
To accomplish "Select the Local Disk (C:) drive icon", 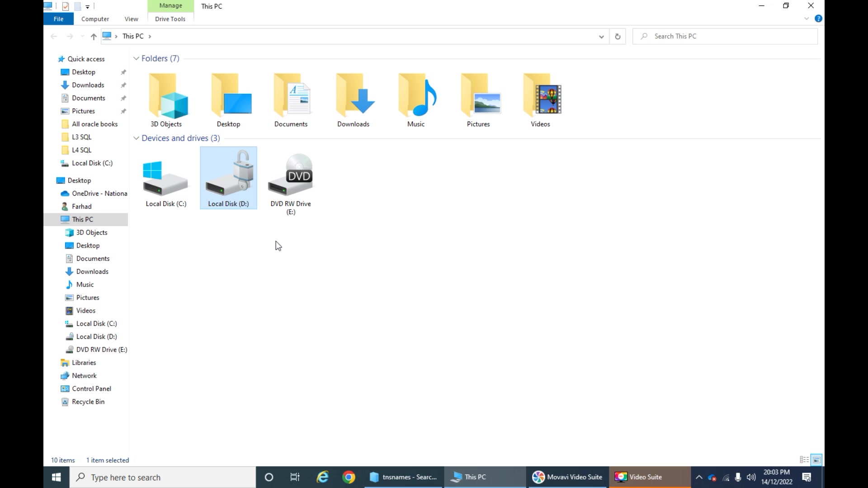I will click(x=166, y=179).
